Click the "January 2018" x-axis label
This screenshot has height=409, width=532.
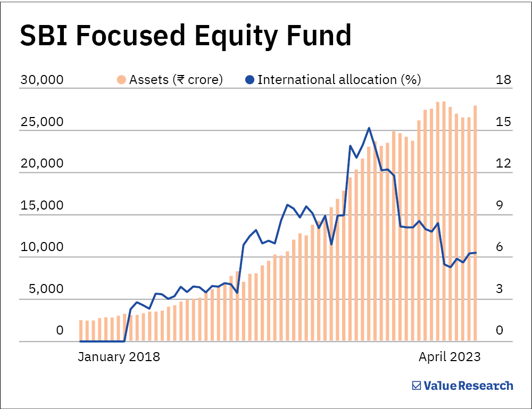[x=119, y=357]
